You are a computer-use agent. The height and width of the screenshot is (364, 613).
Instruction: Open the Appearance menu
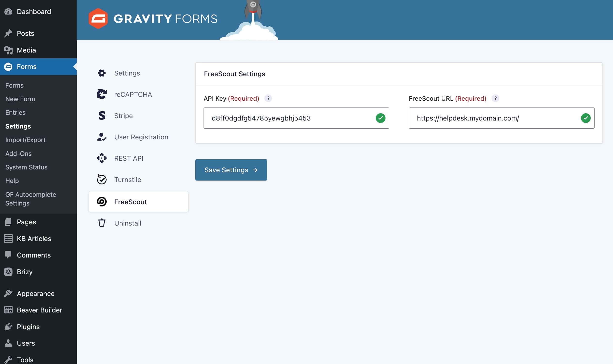pos(39,293)
